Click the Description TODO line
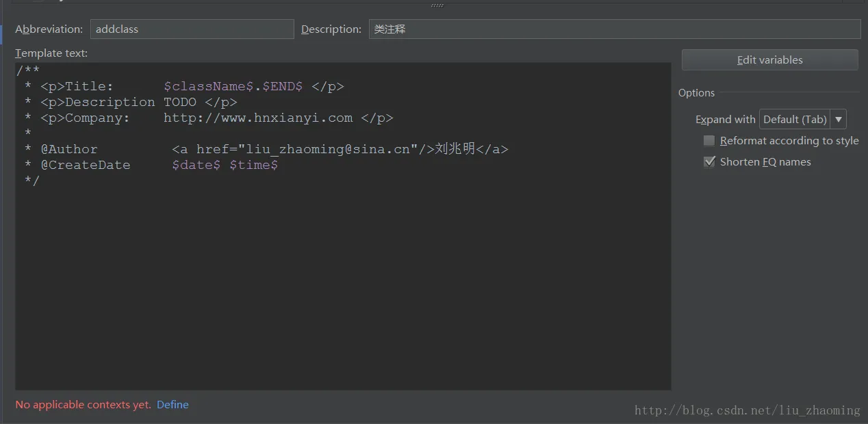 point(131,102)
